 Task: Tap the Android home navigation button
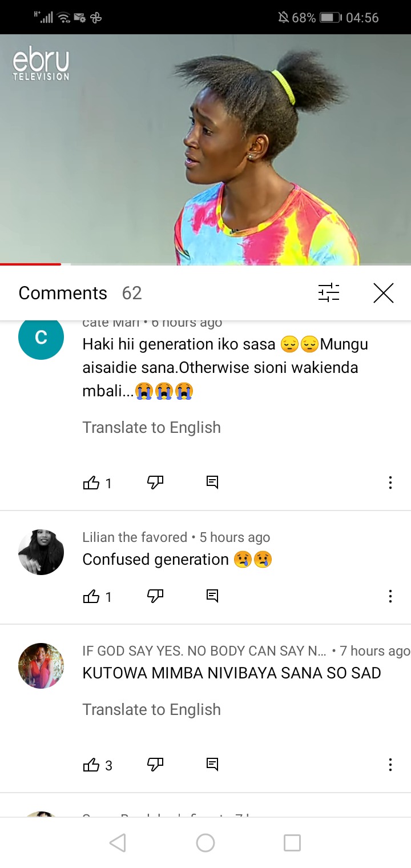coord(205,843)
